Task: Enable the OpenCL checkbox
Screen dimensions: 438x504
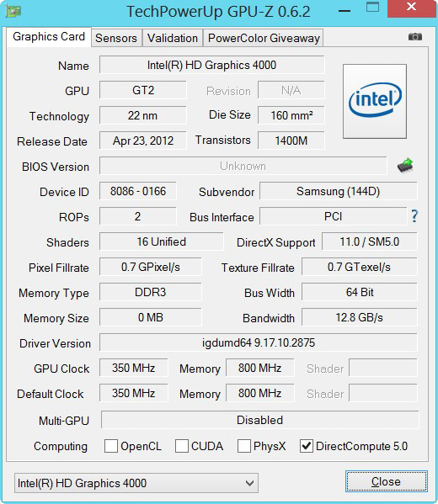Action: (111, 446)
